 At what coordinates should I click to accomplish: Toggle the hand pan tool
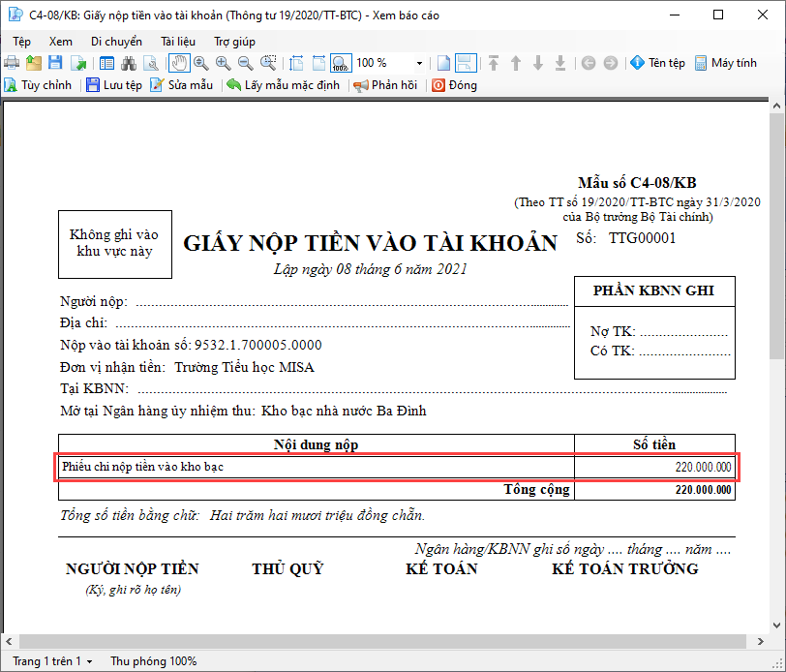point(179,63)
